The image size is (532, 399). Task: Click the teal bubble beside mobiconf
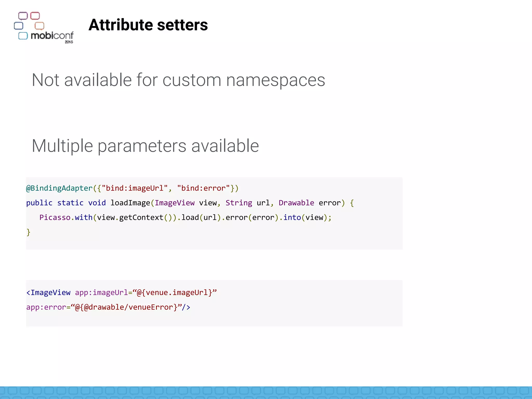tap(23, 36)
